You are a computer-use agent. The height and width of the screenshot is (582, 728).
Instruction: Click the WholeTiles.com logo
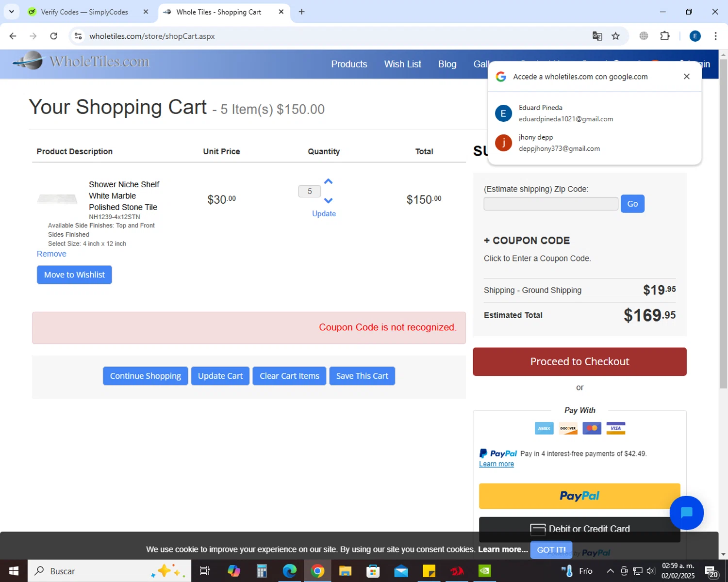[81, 61]
